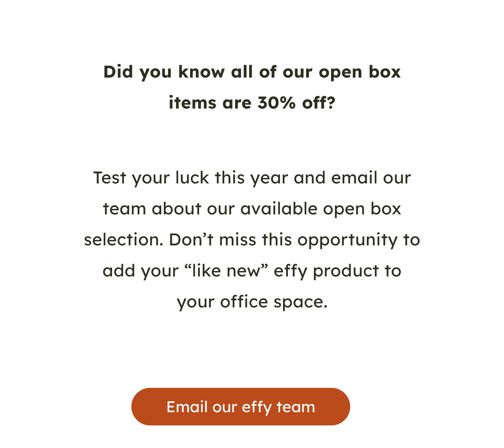The width and height of the screenshot is (504, 448).
Task: Click the word "product" in the paragraph
Action: 346,271
